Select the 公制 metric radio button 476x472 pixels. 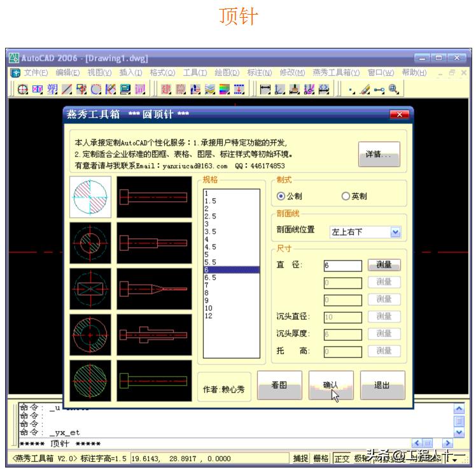(281, 196)
